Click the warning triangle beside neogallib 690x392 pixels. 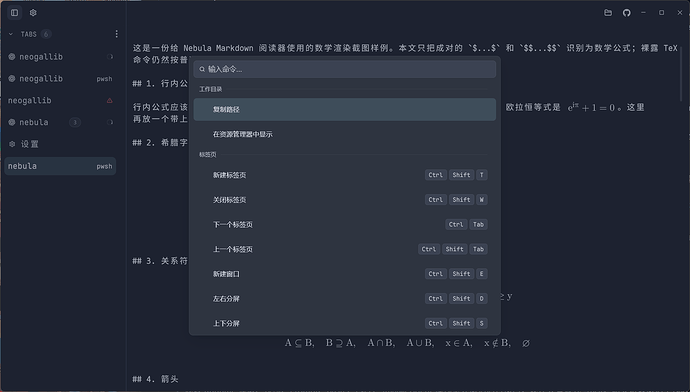click(110, 101)
